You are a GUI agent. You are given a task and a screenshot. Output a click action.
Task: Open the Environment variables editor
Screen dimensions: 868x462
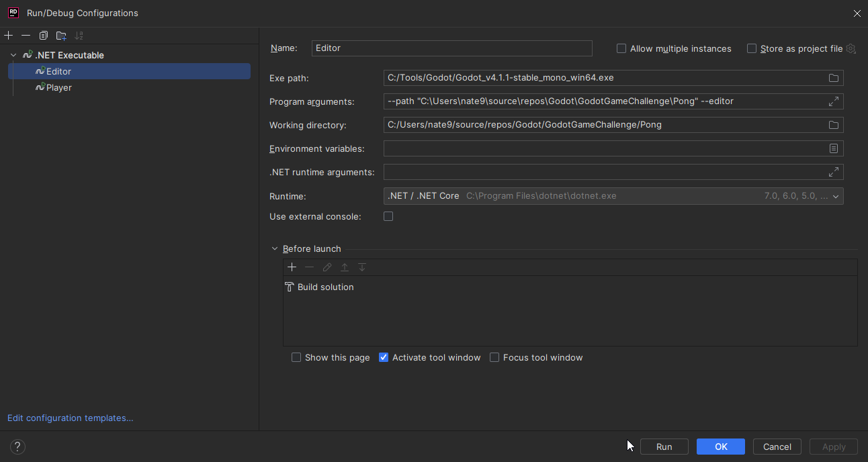pyautogui.click(x=833, y=148)
